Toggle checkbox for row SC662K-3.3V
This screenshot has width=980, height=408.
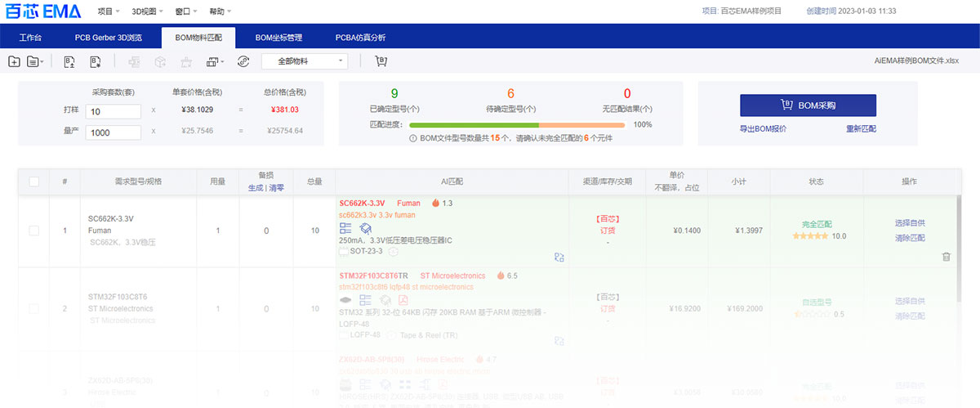tap(34, 231)
